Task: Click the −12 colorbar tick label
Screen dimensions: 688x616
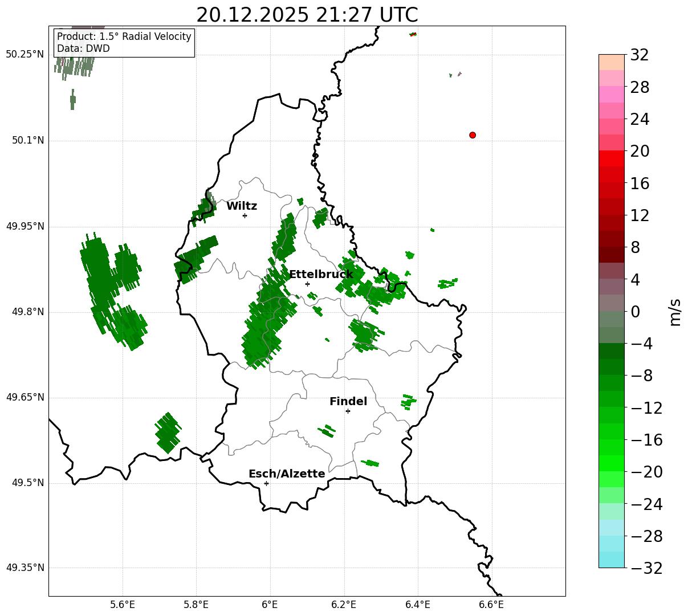Action: point(646,408)
